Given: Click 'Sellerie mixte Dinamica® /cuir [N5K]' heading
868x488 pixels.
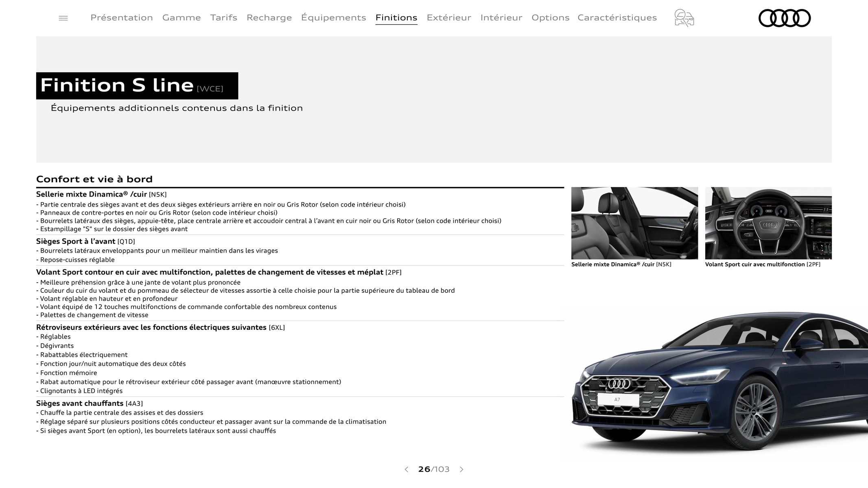Looking at the screenshot, I should (x=101, y=194).
